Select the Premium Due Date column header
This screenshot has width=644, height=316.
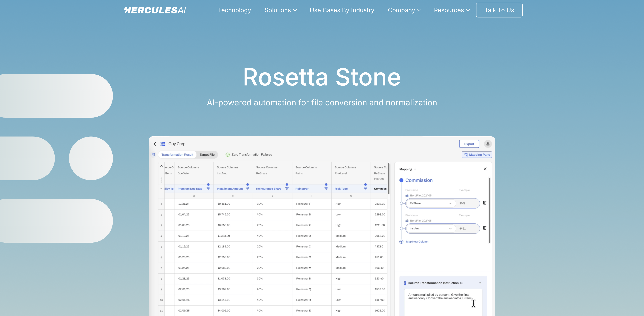pyautogui.click(x=190, y=189)
